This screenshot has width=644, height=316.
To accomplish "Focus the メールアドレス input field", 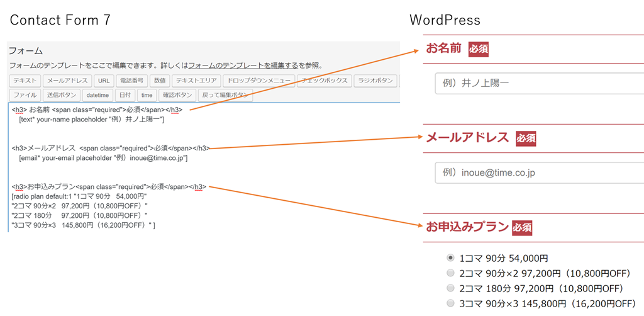I will click(x=539, y=172).
